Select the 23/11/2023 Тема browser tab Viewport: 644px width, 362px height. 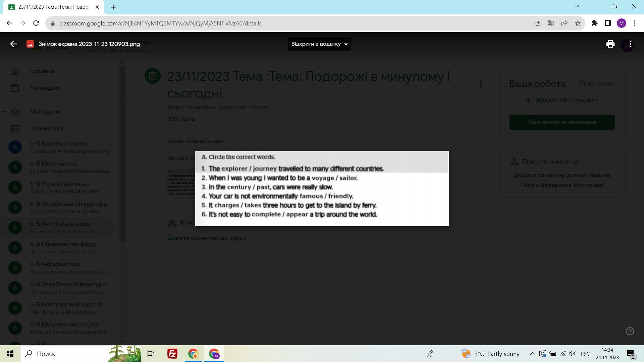[x=54, y=7]
